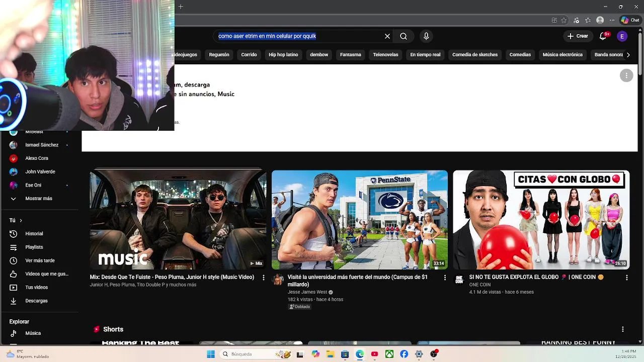Open Historial in the sidebar
The image size is (644, 362).
coord(34,234)
